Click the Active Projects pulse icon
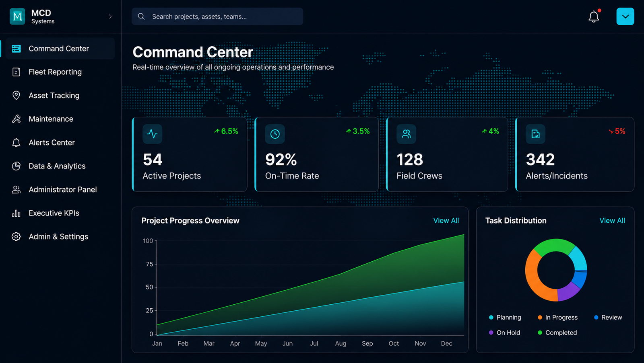The image size is (644, 363). [153, 134]
